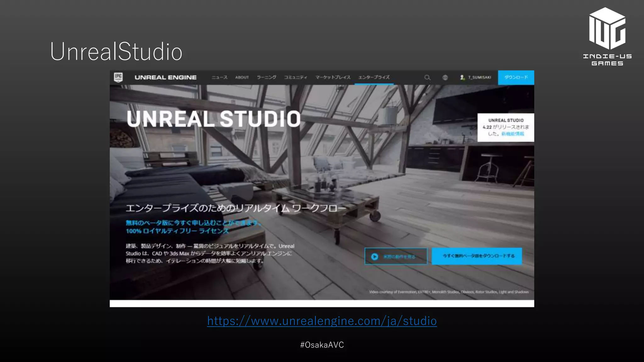The width and height of the screenshot is (644, 362).
Task: Click the user avatar icon beside T_SUMISAKI
Action: (x=462, y=77)
